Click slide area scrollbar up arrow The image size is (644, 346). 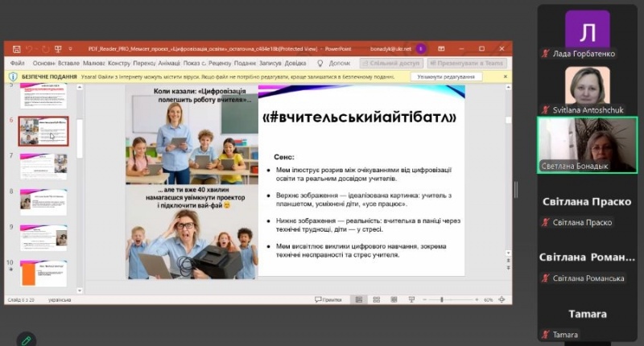[x=509, y=87]
